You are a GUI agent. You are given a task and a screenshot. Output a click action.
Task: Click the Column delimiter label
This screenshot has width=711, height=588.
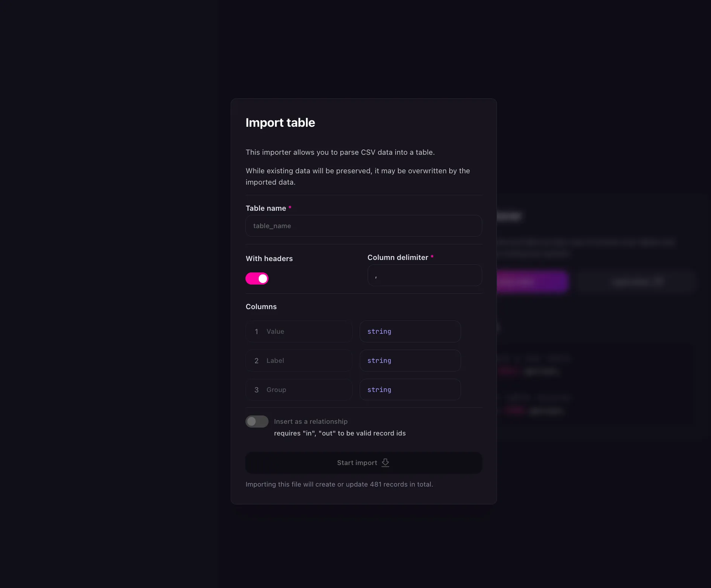398,257
